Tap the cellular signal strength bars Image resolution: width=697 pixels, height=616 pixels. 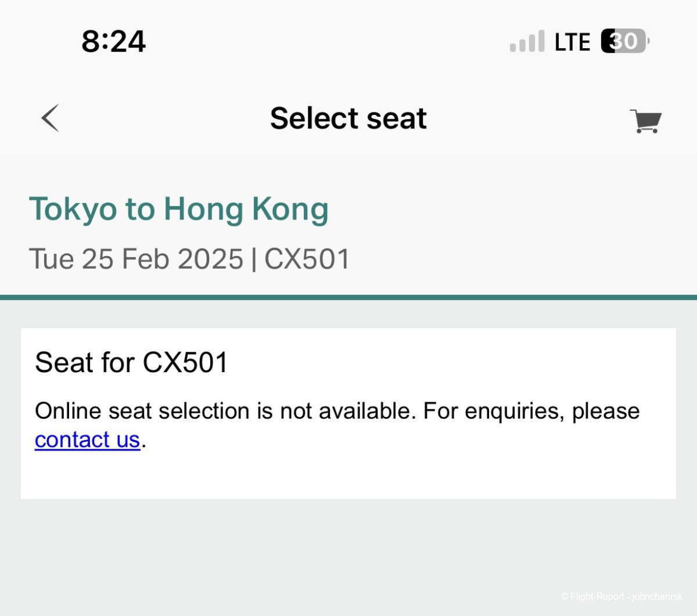(527, 41)
